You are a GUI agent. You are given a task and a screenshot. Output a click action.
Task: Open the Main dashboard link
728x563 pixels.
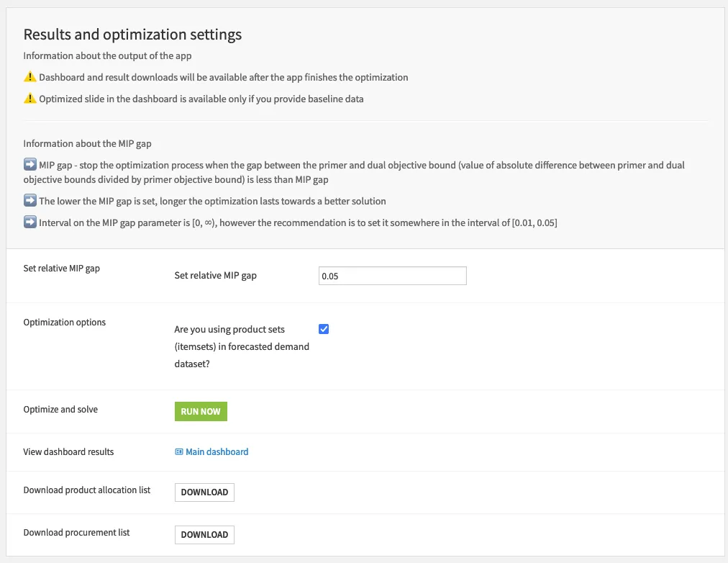click(217, 452)
